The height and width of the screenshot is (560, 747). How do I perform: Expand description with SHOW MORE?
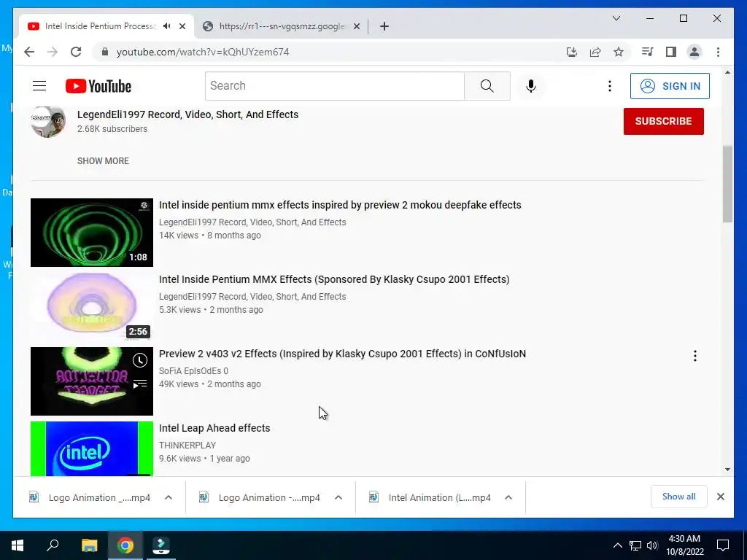click(x=103, y=161)
